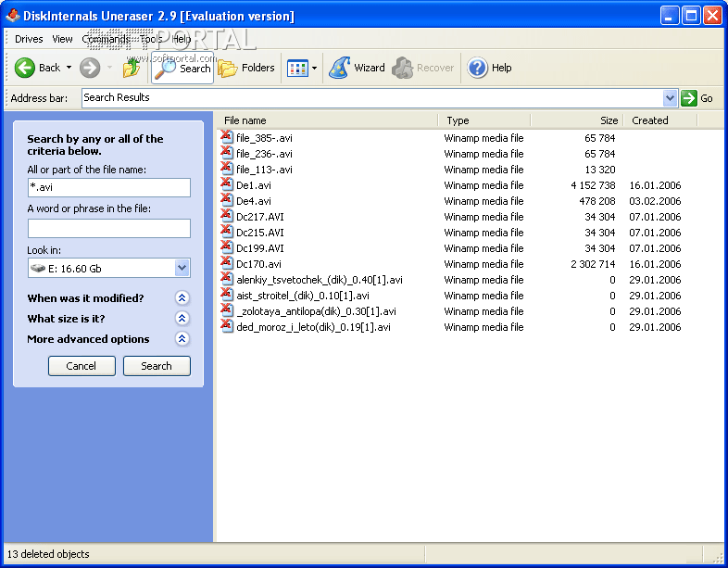
Task: Click the Search button in criteria panel
Action: click(157, 366)
